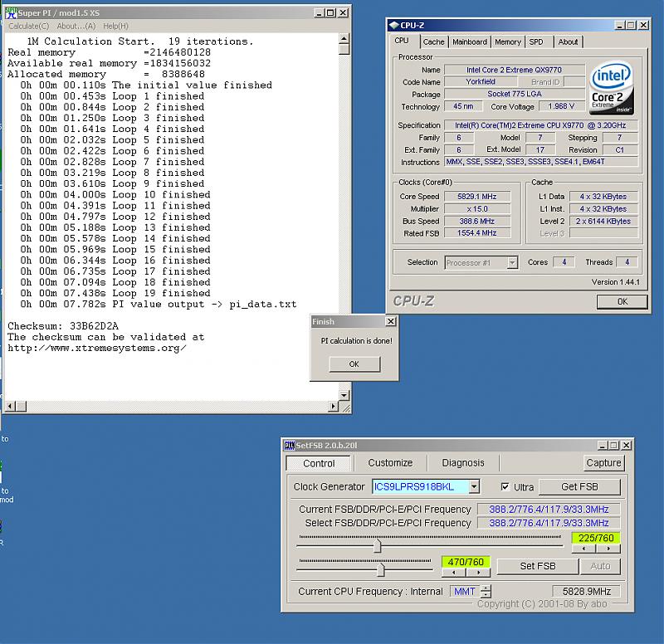Click the Select FSB/DDR/PCI-E/PCI Frequency value
The image size is (664, 644).
(549, 523)
